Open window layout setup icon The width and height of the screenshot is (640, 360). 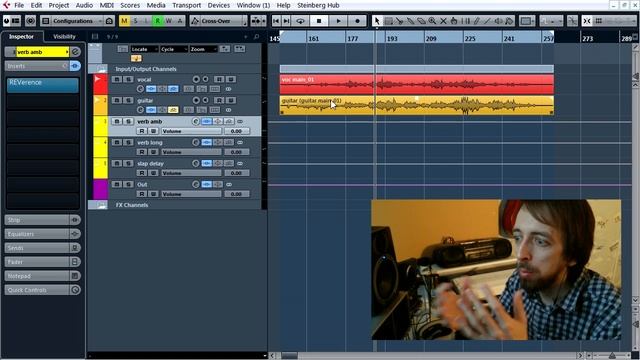coord(16,21)
